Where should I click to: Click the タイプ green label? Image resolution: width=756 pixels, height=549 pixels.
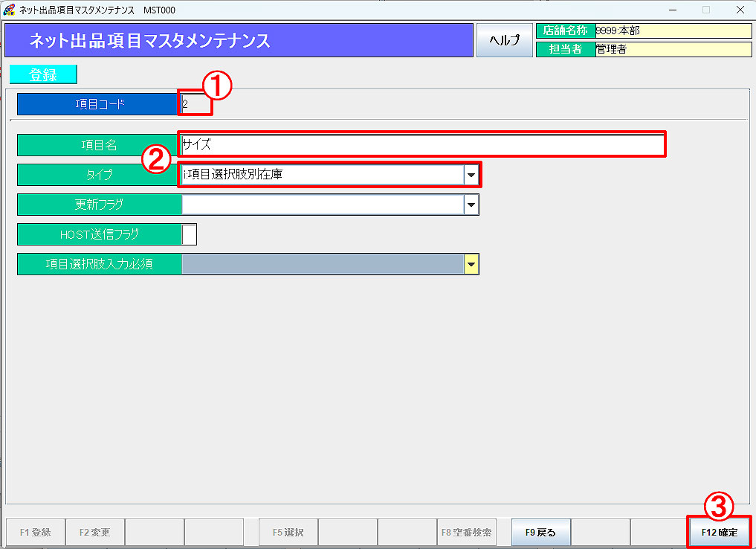[100, 175]
